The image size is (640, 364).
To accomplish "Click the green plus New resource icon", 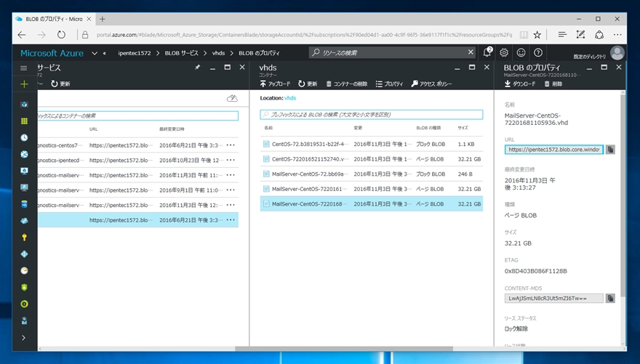I will [24, 84].
